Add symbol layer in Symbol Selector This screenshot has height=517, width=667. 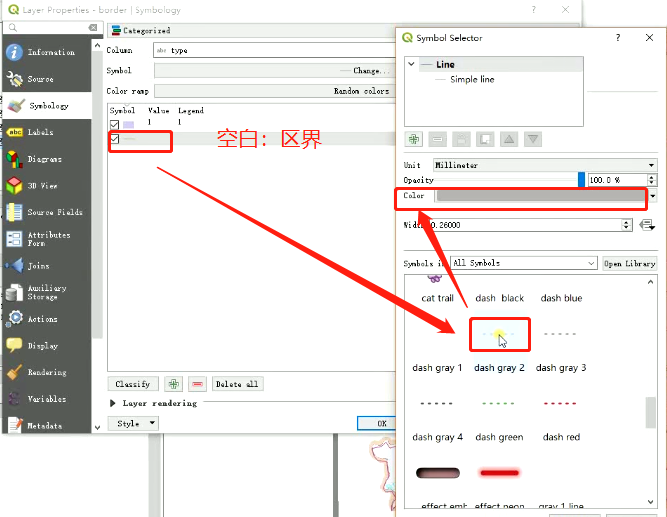(x=414, y=139)
